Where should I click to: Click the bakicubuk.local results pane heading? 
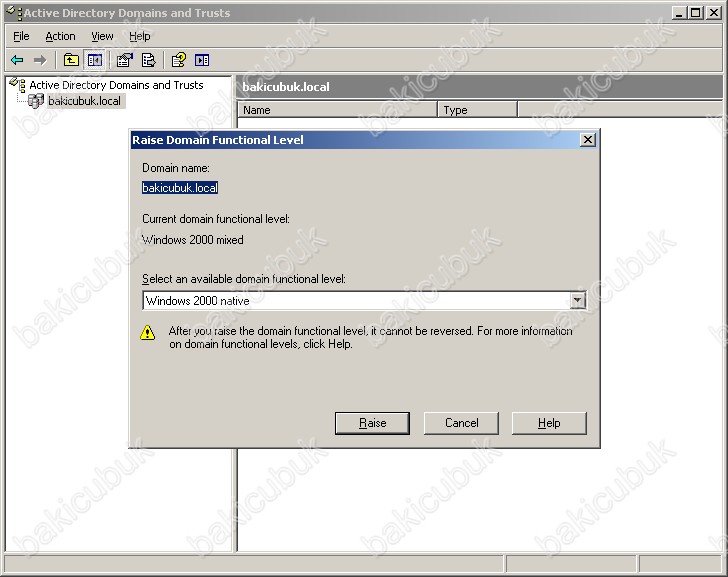coord(286,87)
